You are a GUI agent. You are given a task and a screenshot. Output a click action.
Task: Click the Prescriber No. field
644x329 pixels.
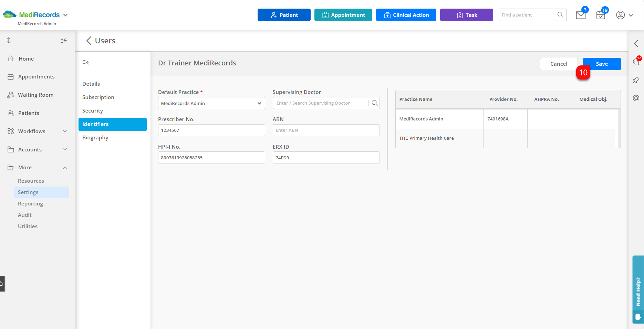tap(211, 130)
